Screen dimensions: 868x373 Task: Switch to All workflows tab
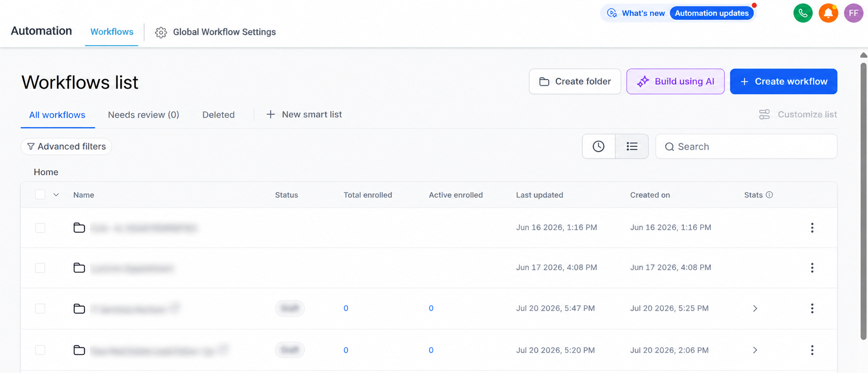[57, 115]
